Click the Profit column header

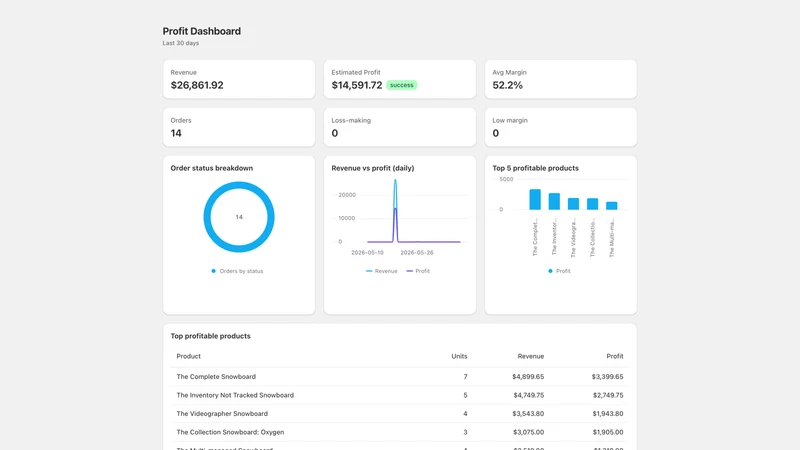(x=615, y=356)
